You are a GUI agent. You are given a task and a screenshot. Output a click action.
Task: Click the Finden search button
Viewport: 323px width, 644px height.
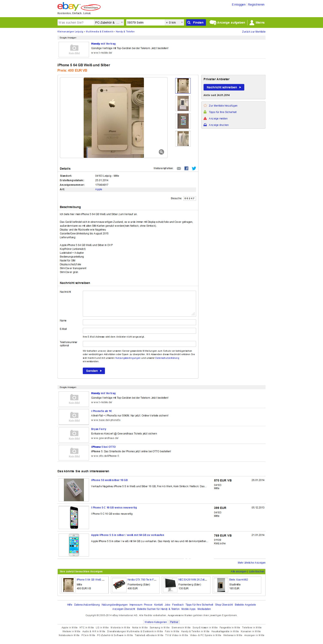tap(196, 23)
